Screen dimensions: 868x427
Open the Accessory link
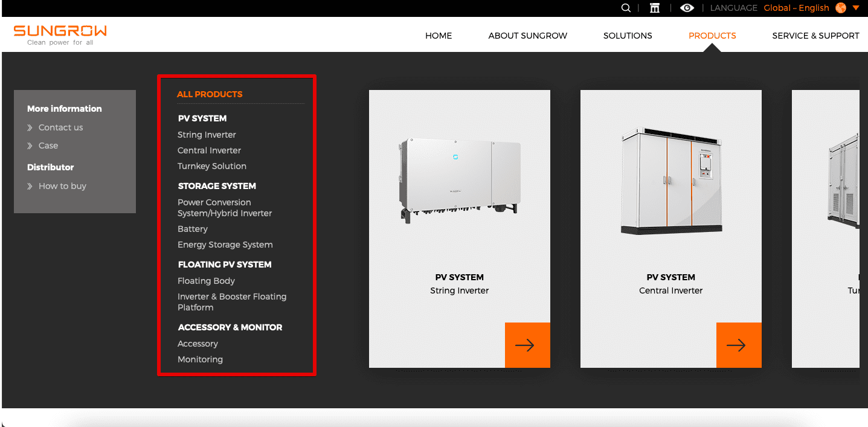click(x=198, y=344)
